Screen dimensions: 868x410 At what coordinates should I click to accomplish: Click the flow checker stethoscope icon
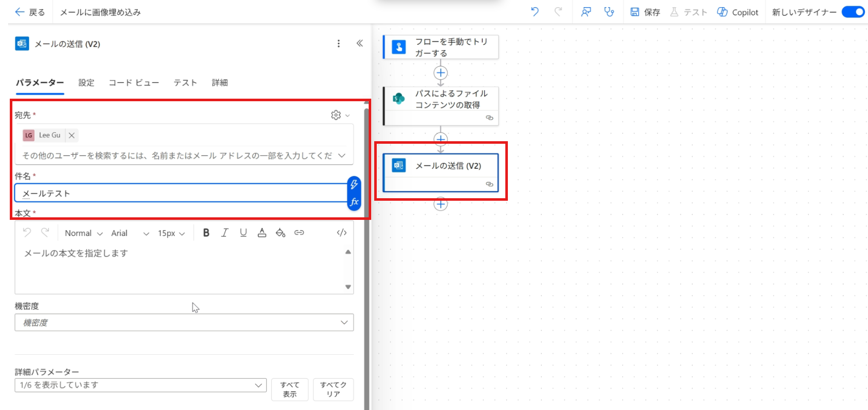pos(609,12)
